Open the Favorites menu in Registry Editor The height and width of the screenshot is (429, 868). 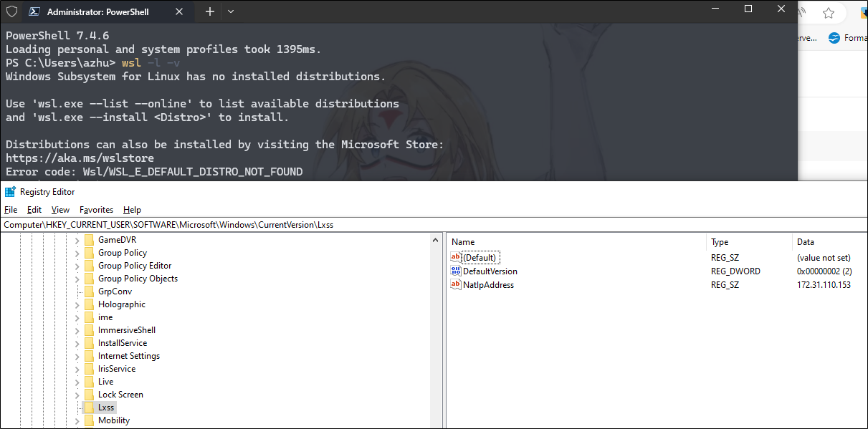coord(96,210)
